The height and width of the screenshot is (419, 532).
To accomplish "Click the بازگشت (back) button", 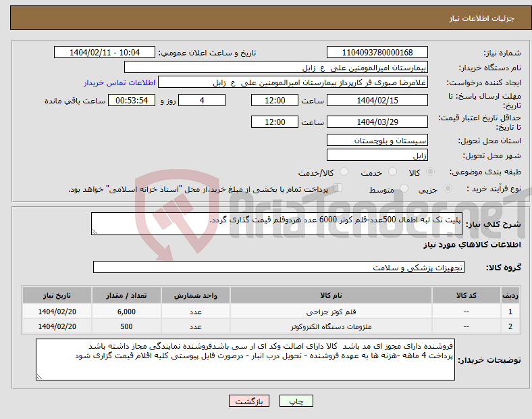I will click(x=249, y=401).
